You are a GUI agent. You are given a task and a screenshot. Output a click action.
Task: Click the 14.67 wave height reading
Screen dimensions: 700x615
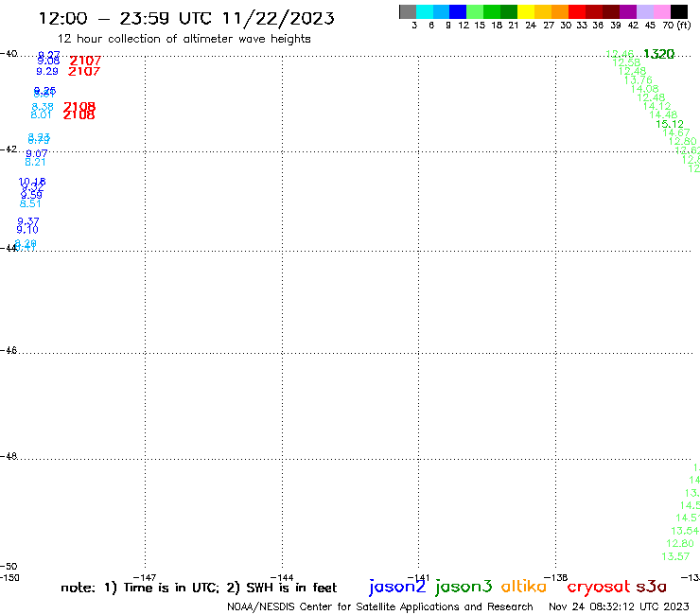click(x=676, y=132)
